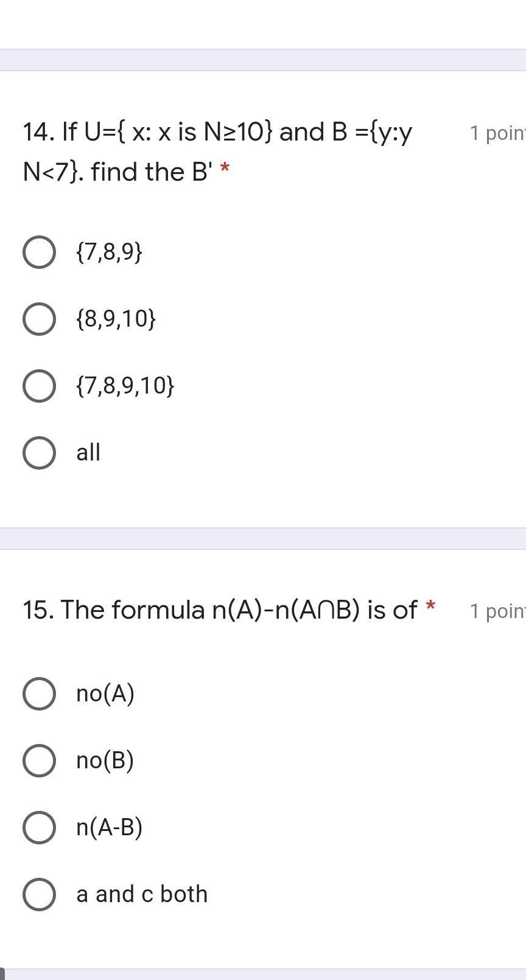Click the 'no(A)' answer label text

point(105,693)
